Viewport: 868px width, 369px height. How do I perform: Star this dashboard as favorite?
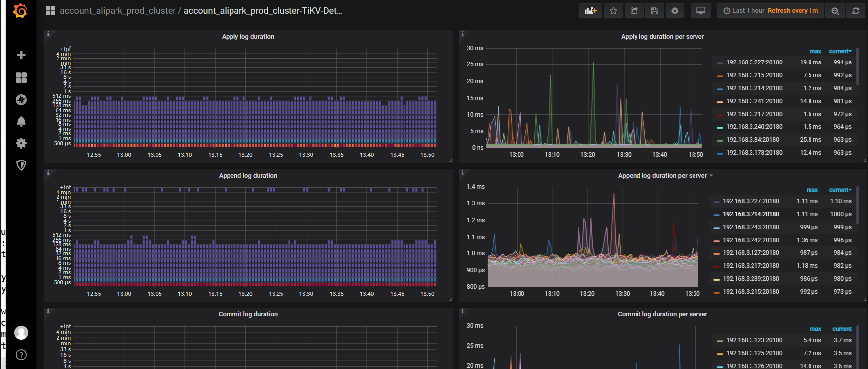613,11
